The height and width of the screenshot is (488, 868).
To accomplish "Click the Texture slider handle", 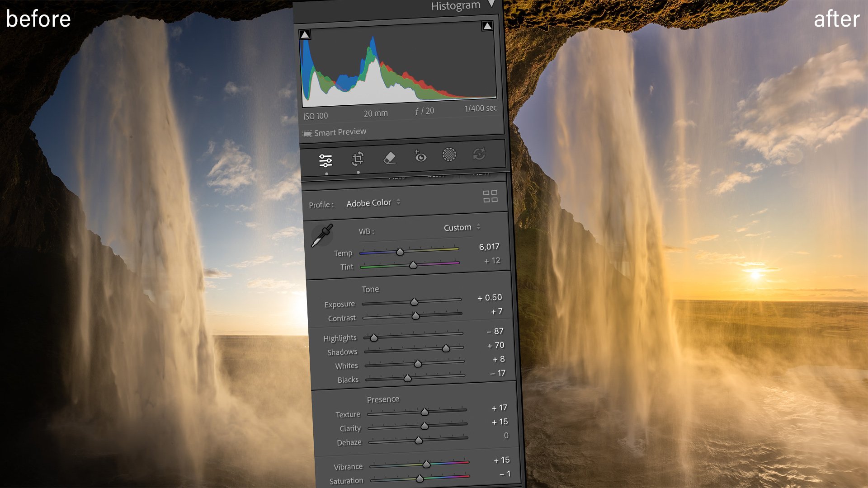I will 425,412.
